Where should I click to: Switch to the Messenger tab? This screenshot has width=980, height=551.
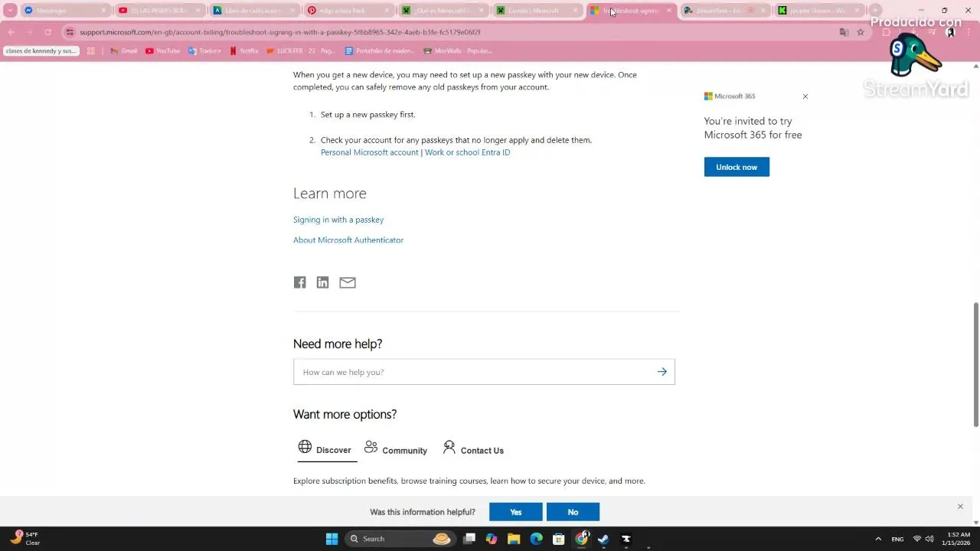pyautogui.click(x=65, y=11)
